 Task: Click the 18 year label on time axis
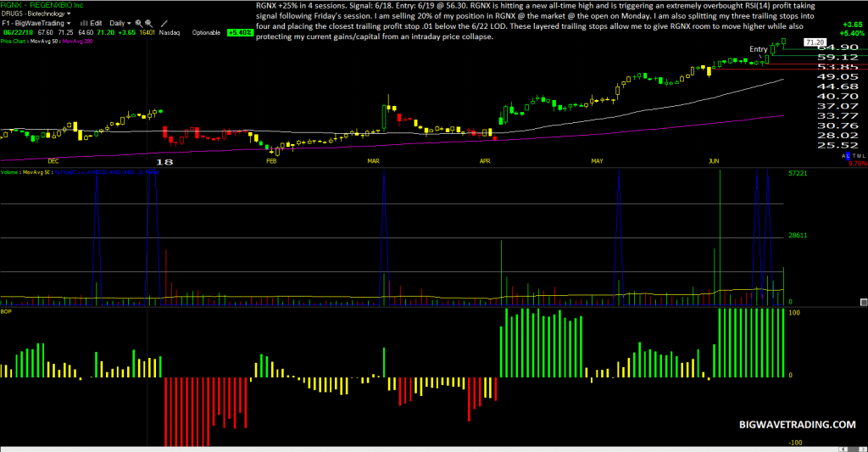(164, 162)
